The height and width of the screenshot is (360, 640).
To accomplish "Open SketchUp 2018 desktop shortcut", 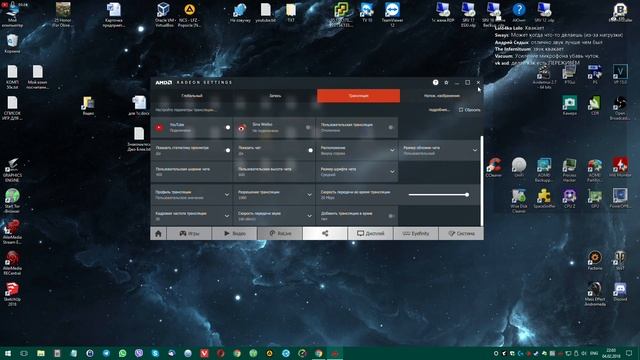I will tap(12, 294).
